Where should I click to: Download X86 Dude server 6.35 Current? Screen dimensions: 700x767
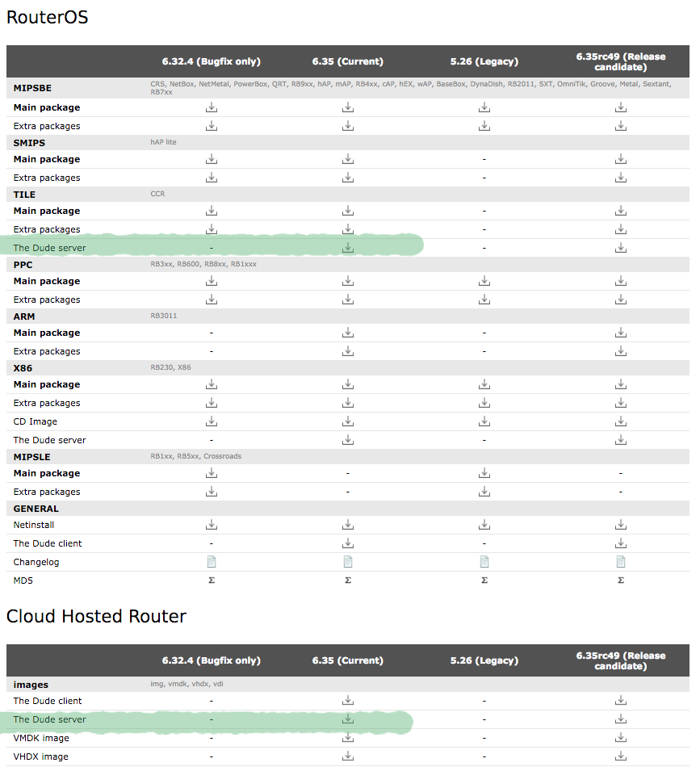(x=348, y=440)
